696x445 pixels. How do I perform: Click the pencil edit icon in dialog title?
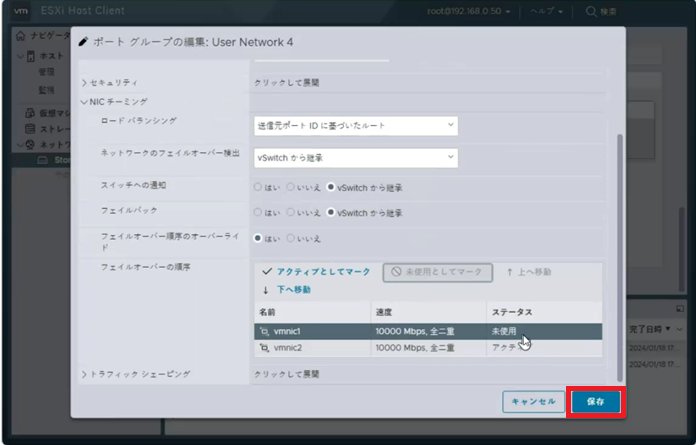83,42
